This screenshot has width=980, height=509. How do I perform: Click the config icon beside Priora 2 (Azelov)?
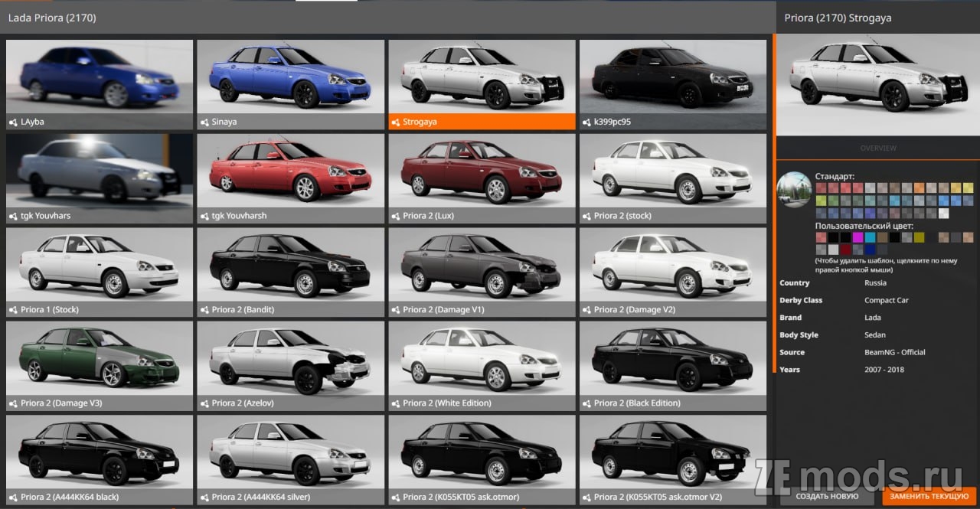(x=204, y=403)
